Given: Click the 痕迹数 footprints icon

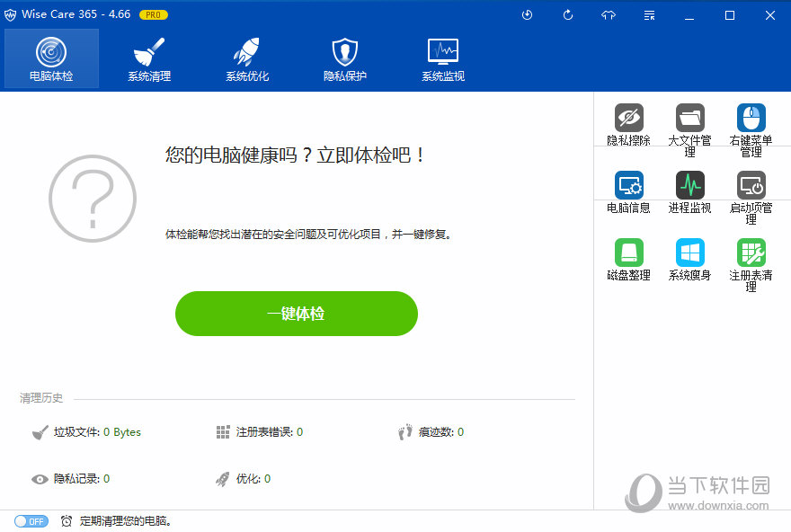Looking at the screenshot, I should (405, 432).
